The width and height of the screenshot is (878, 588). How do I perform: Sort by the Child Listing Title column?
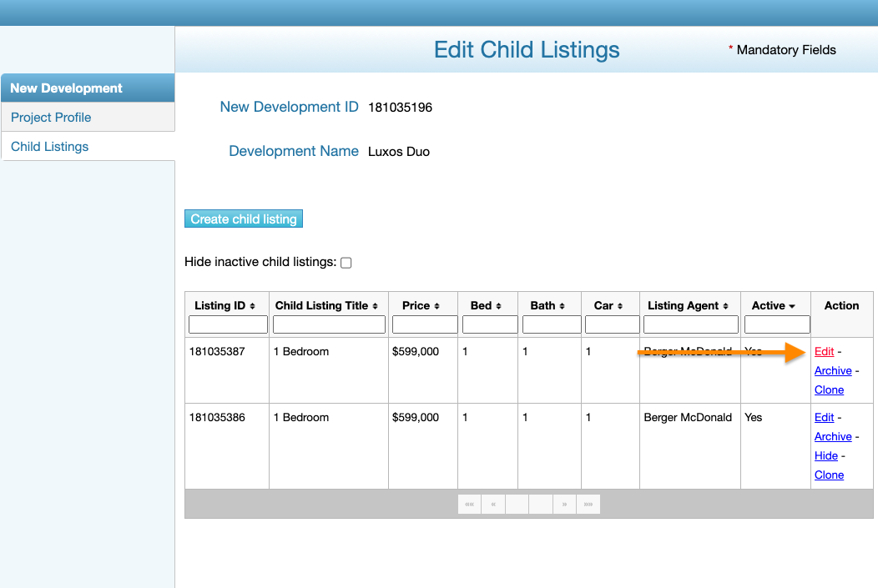[327, 306]
